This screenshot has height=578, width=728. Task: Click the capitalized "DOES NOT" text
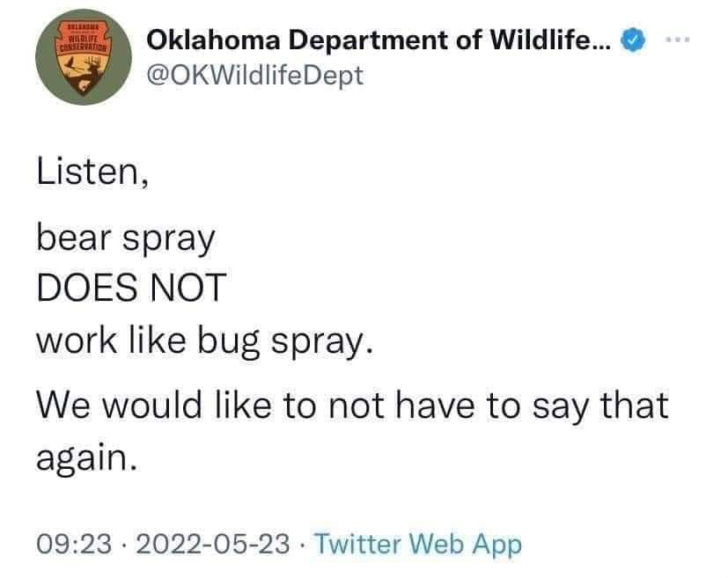[131, 288]
